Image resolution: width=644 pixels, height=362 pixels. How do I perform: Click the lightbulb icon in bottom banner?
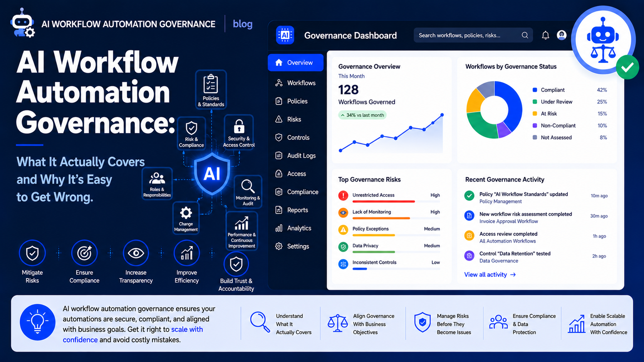37,322
